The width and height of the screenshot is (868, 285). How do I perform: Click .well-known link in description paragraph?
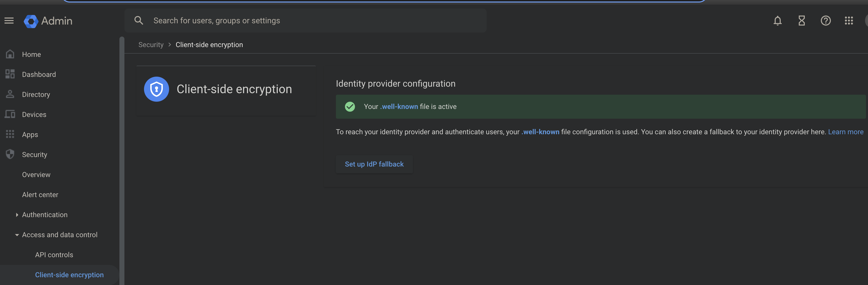tap(540, 132)
